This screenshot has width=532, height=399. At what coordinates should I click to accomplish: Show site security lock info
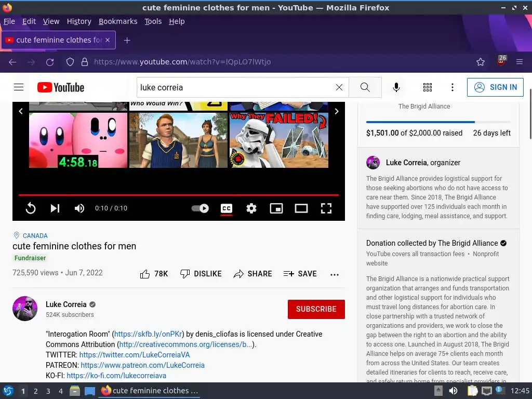(85, 62)
